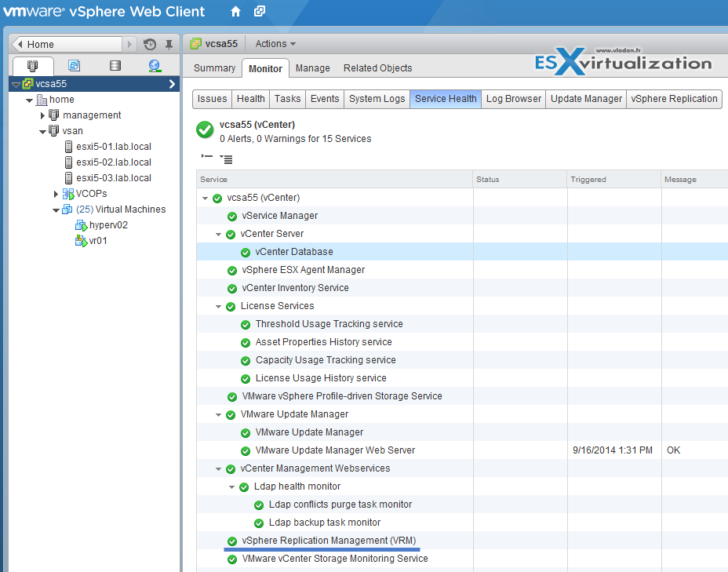The width and height of the screenshot is (728, 572).
Task: Switch to the Log Browser sub-tab
Action: (x=514, y=99)
